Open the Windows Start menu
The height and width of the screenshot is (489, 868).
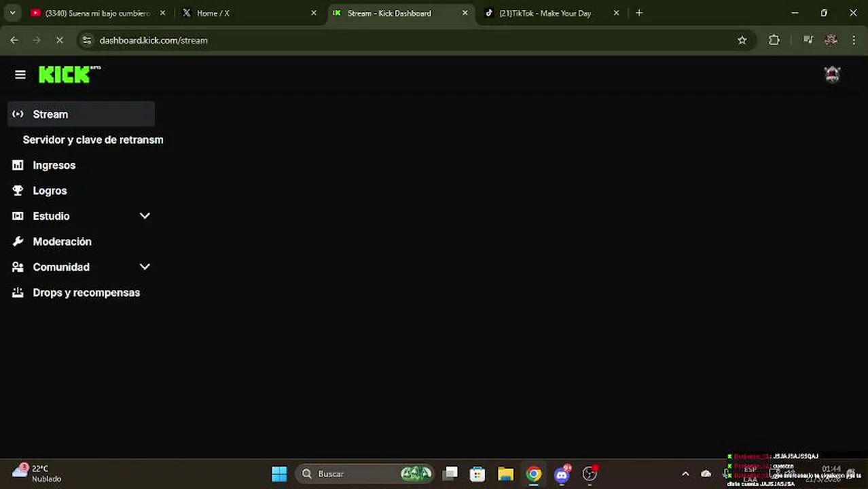(279, 474)
